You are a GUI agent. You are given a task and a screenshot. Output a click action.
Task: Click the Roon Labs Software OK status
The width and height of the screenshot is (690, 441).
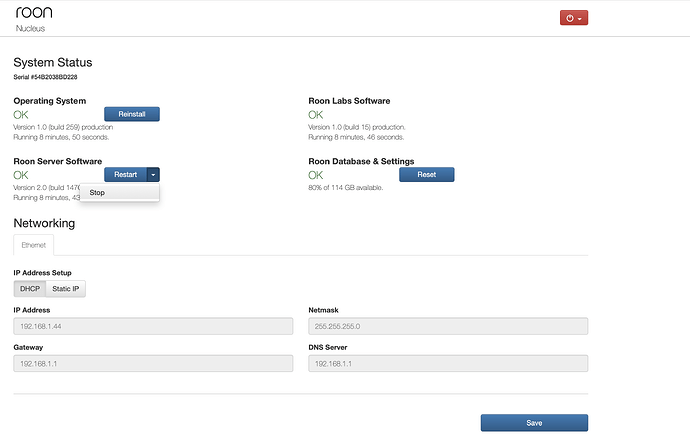click(x=316, y=115)
